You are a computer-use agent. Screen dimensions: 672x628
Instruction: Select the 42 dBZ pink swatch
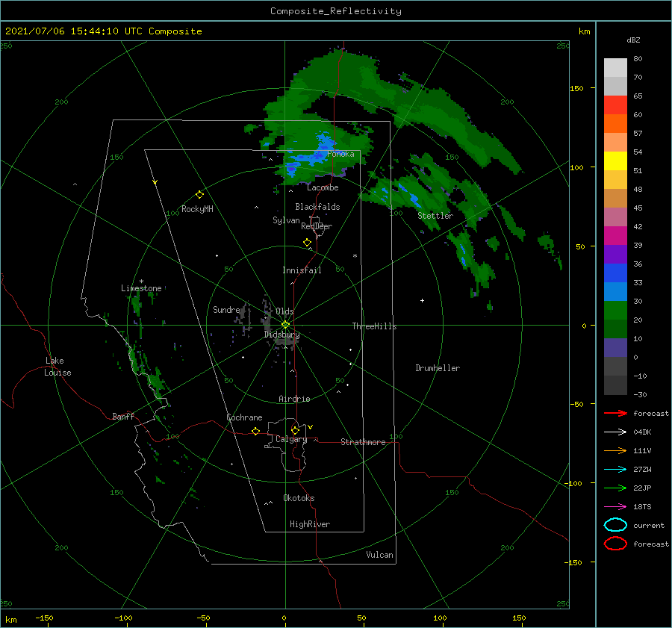coord(615,217)
